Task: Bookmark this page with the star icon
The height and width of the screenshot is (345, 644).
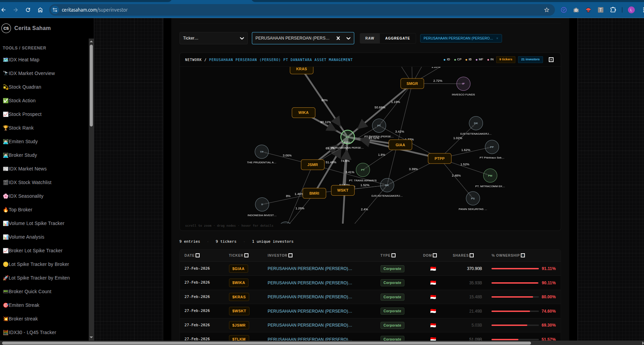Action: point(546,10)
